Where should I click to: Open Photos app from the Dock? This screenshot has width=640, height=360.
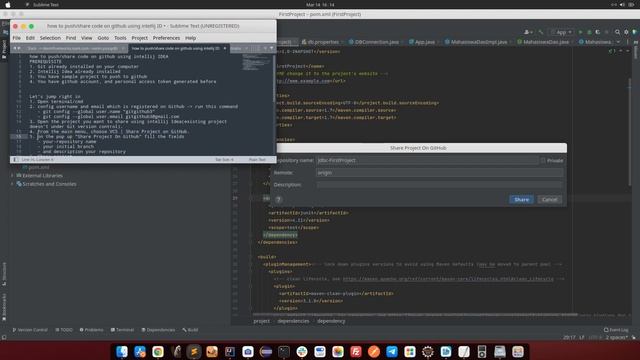point(338,351)
